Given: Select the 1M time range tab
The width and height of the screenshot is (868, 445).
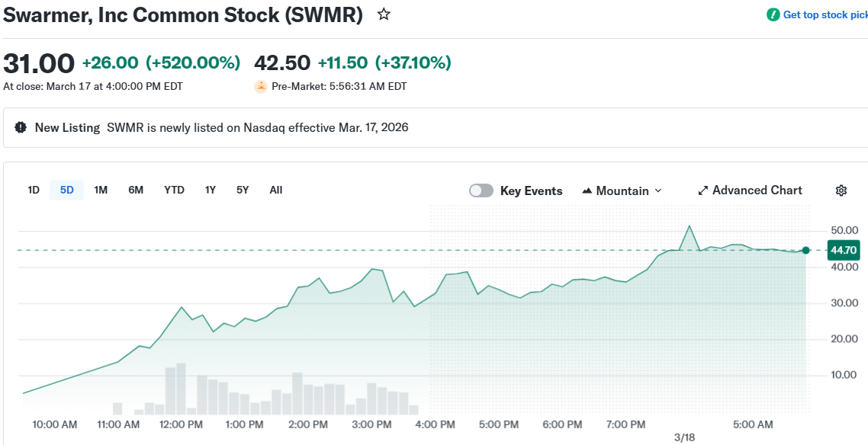Looking at the screenshot, I should [x=101, y=190].
